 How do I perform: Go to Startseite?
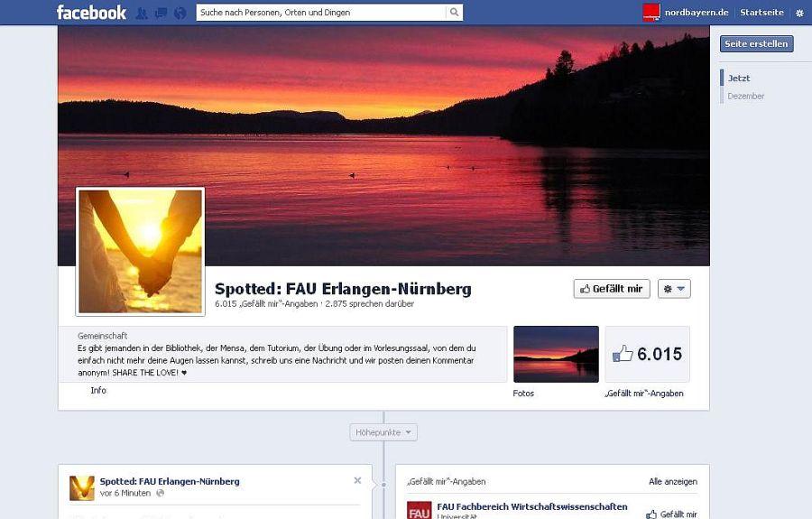(761, 13)
